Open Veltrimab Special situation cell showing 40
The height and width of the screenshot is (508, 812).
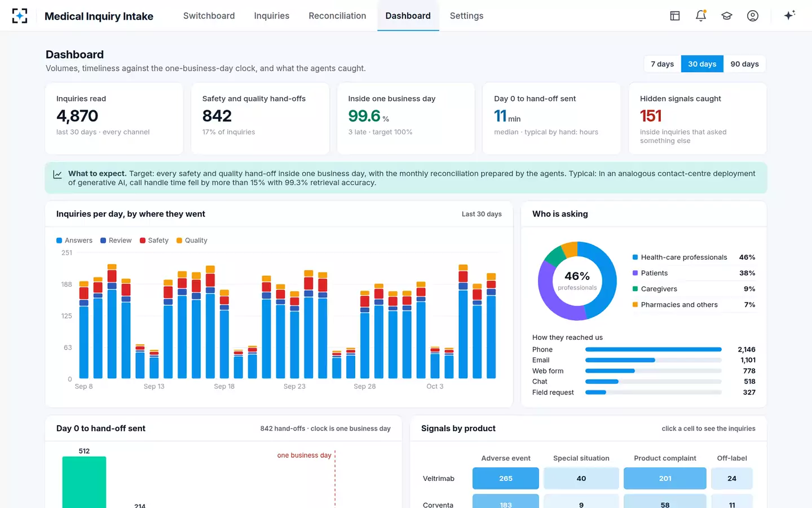(581, 479)
